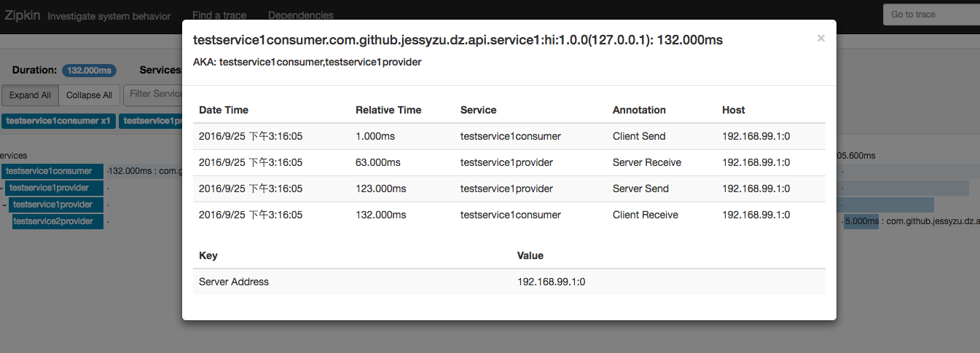Click the Server Address key cell
This screenshot has width=980, height=353.
234,282
